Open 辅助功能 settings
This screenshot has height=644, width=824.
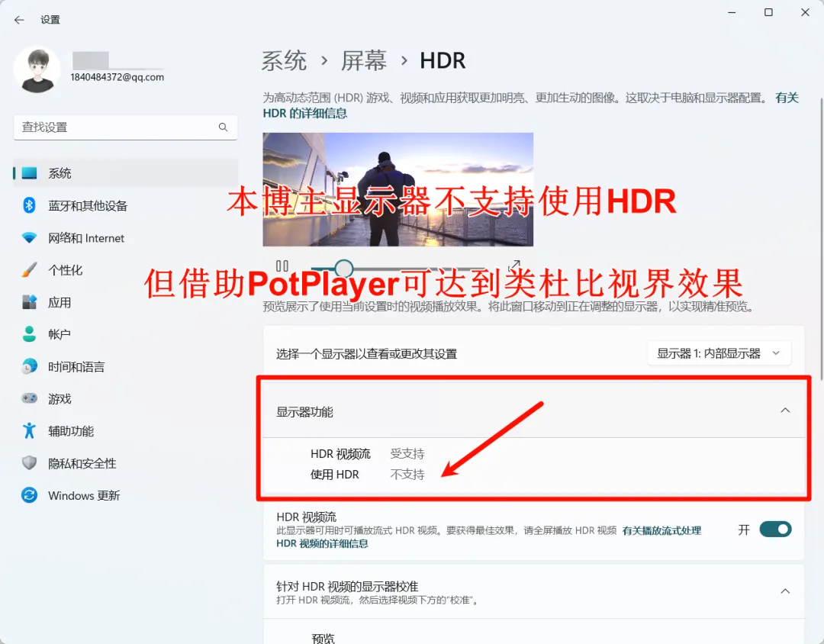point(70,431)
